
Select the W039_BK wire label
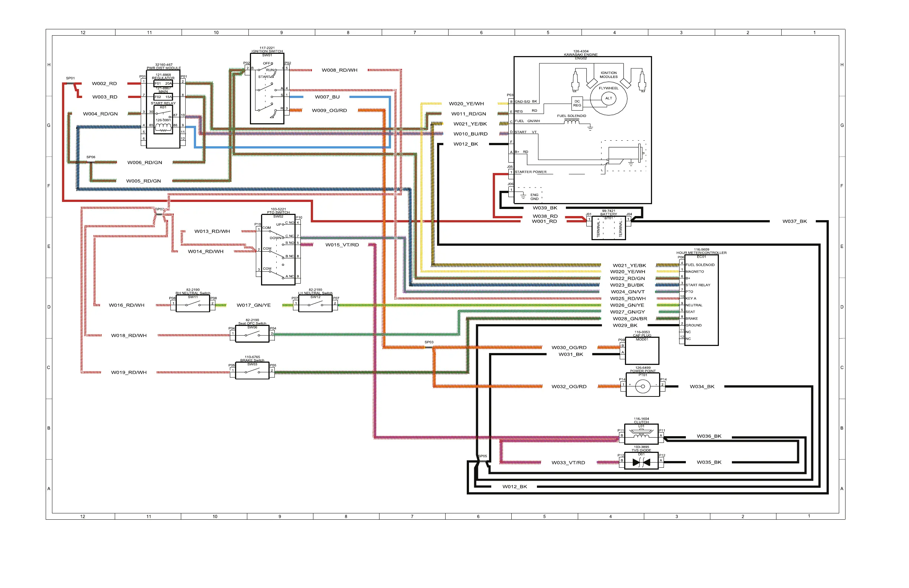(545, 208)
